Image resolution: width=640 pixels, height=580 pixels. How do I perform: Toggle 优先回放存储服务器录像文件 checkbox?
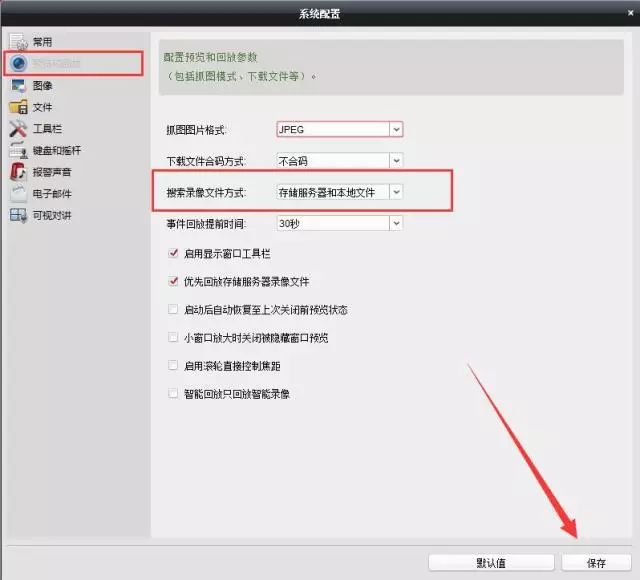point(174,282)
